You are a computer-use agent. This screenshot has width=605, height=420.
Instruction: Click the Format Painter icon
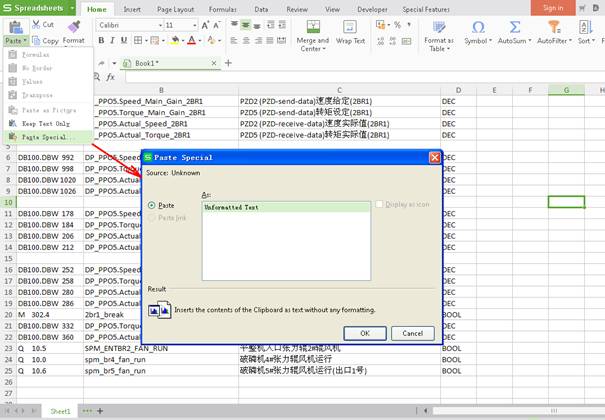74,27
